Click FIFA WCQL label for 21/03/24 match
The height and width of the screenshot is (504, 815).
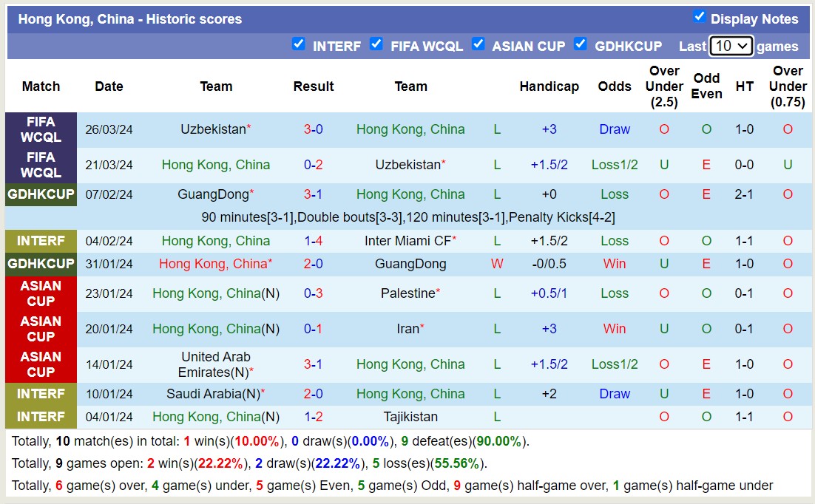click(41, 165)
